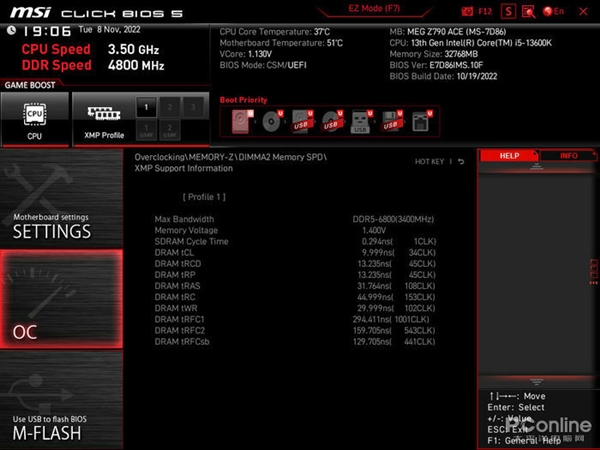This screenshot has width=600, height=450.
Task: Click the help panel's bottom scroll handle
Action: (536, 382)
